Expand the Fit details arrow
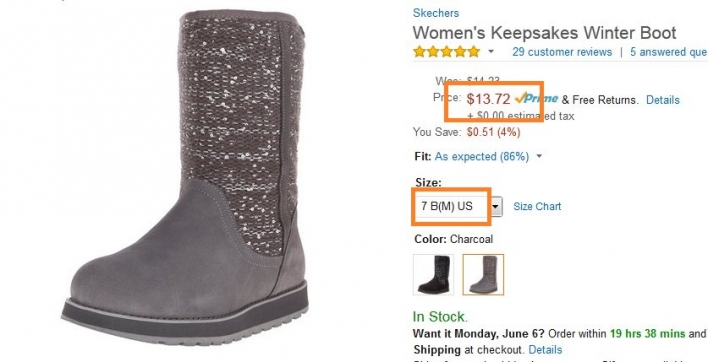708x362 pixels. tap(539, 157)
